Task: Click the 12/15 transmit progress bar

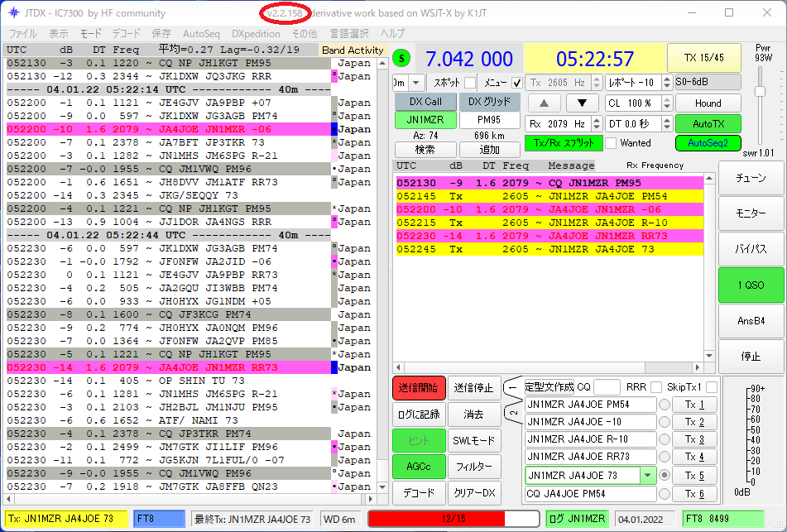Action: [x=453, y=519]
